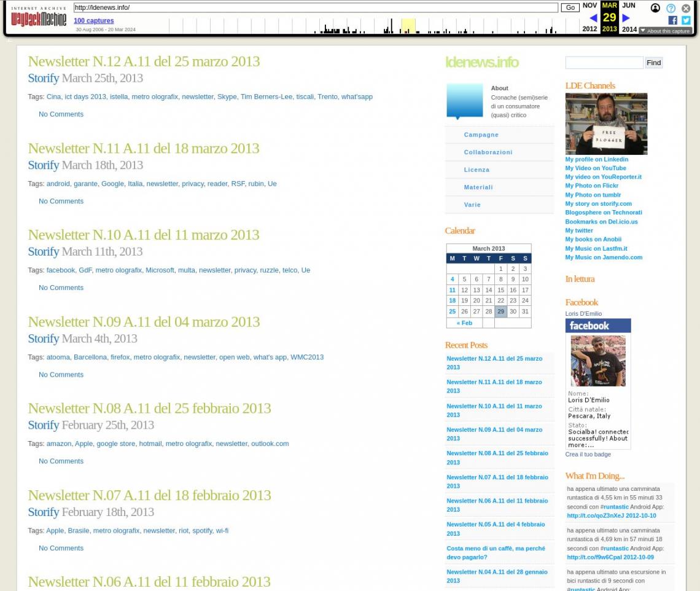Click into the blog search field

(604, 63)
